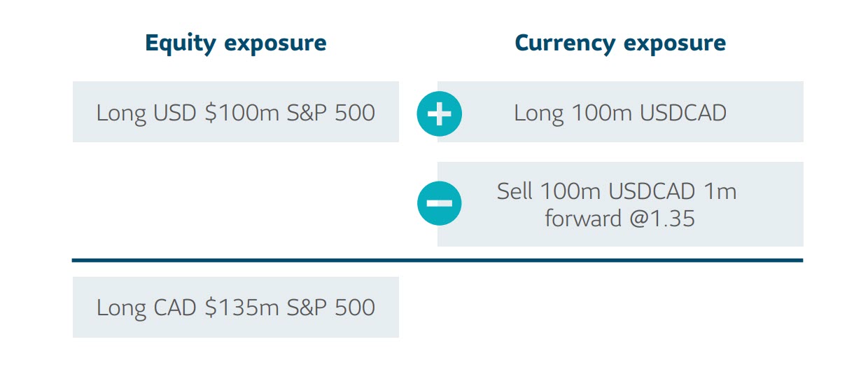
Task: Select the Currency exposure heading
Action: (x=620, y=43)
